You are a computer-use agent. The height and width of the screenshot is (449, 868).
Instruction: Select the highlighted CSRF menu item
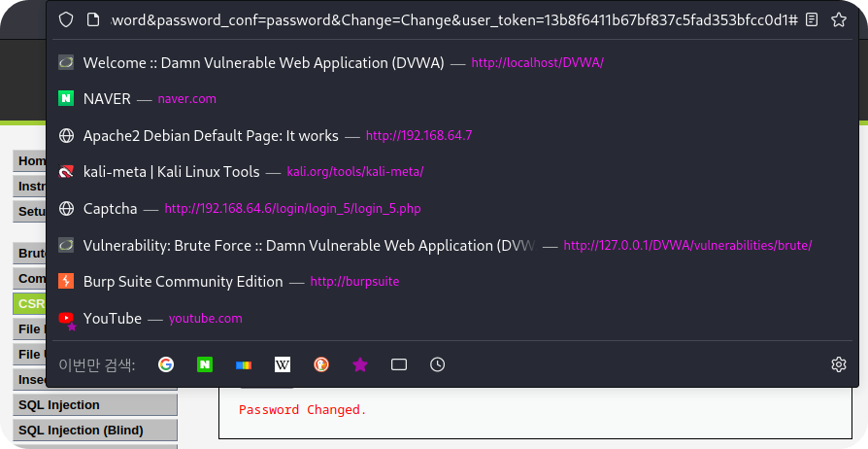[x=29, y=304]
